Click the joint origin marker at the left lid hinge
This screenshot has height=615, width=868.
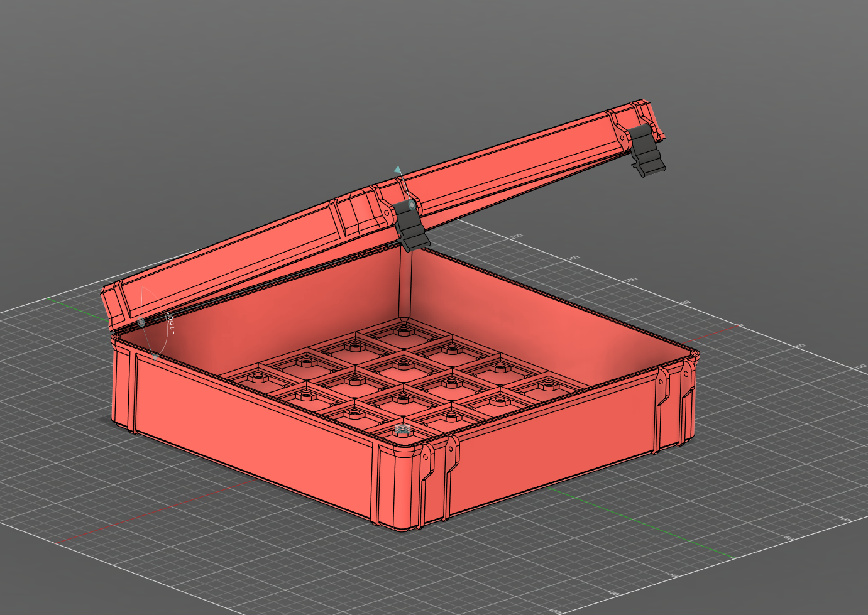pos(141,322)
